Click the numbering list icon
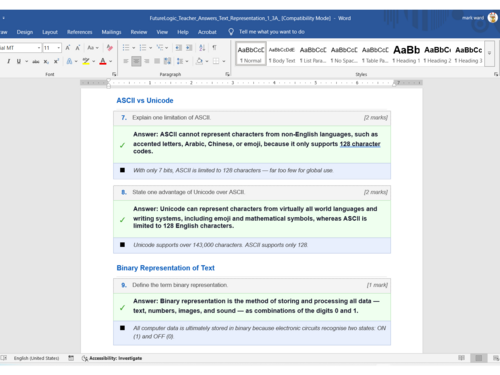Viewport: 500px width, 375px height. (143, 48)
